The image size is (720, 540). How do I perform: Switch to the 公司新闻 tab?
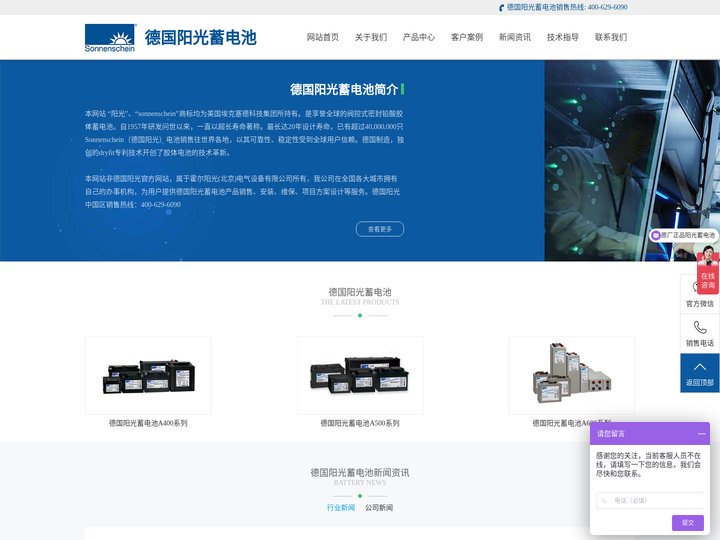(379, 507)
